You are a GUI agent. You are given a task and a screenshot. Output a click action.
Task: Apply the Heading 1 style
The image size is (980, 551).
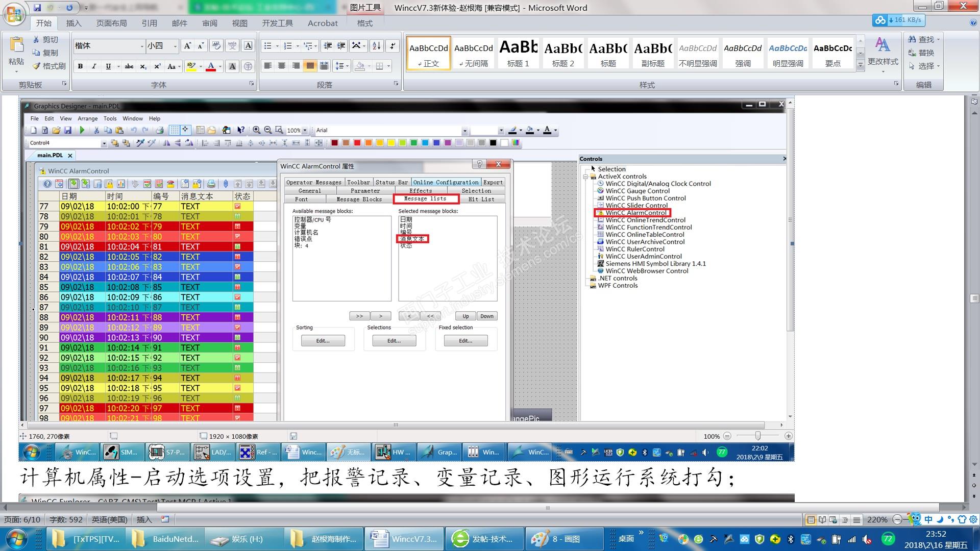(x=518, y=53)
